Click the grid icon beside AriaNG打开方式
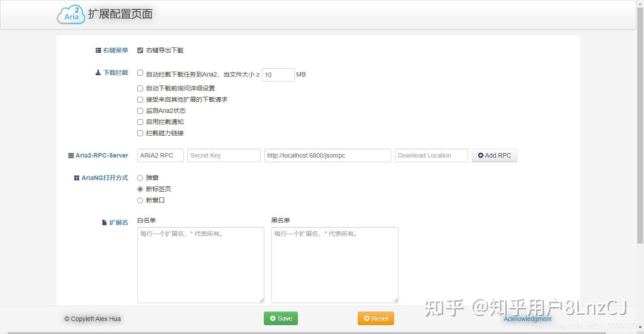The width and height of the screenshot is (644, 334). click(76, 177)
